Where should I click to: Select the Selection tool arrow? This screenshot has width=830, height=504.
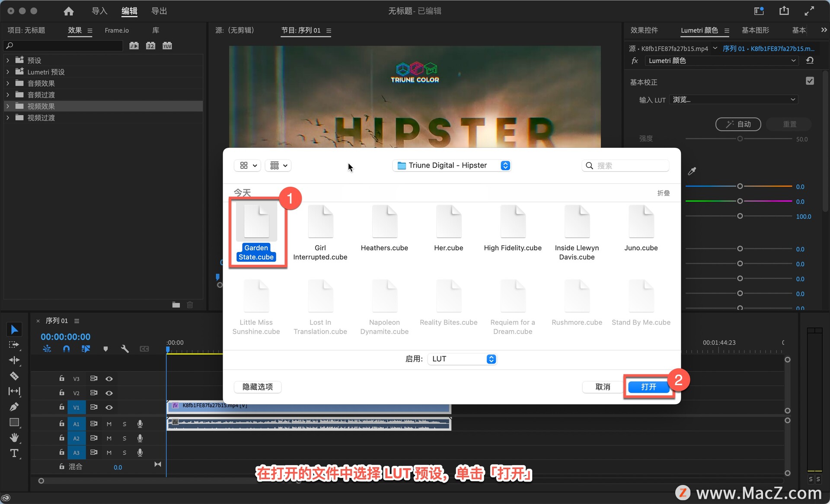[14, 330]
